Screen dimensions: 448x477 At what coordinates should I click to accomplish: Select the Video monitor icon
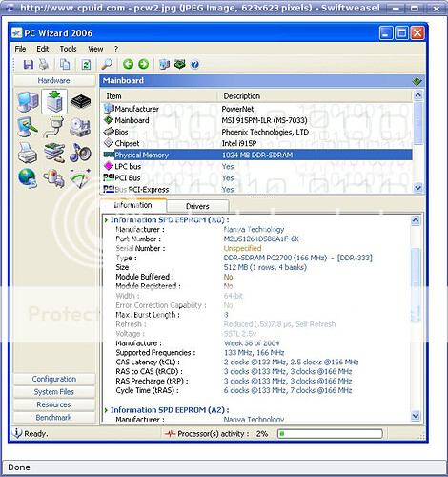tap(28, 127)
